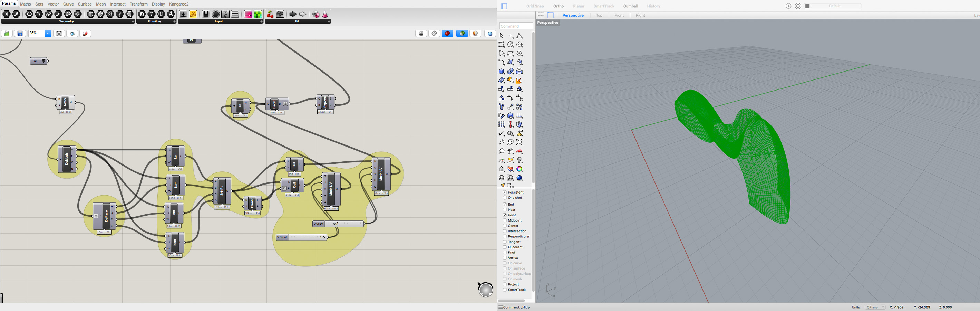Switch to the Right viewport tab
Viewport: 980px width, 311px height.
[x=640, y=15]
